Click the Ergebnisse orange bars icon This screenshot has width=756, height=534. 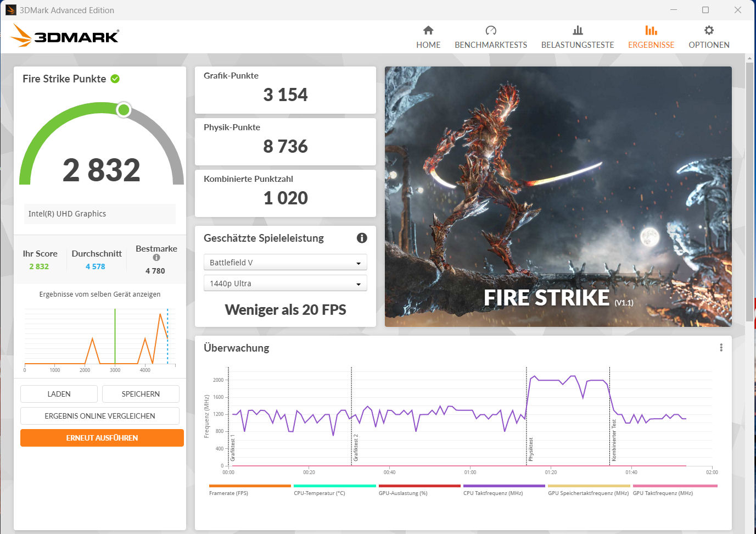[651, 30]
